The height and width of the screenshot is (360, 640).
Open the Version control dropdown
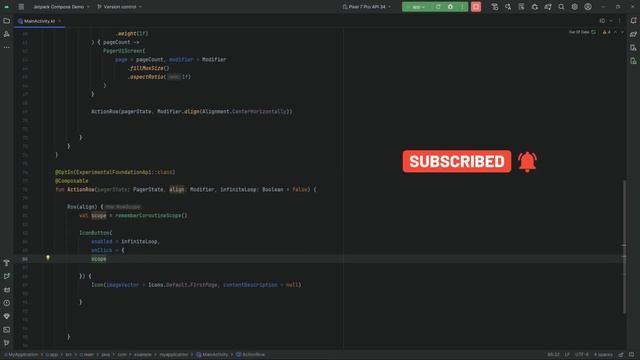120,7
